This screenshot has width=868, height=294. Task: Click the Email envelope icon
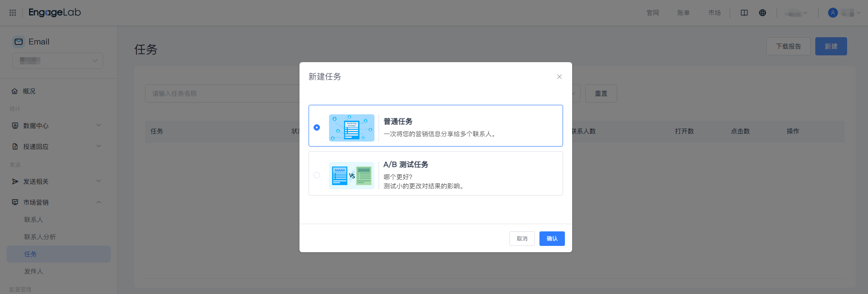(x=19, y=42)
